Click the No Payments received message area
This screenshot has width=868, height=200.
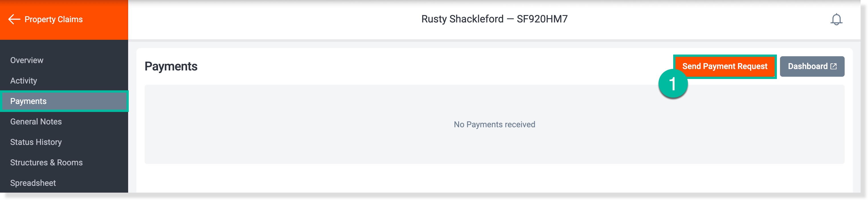point(494,124)
